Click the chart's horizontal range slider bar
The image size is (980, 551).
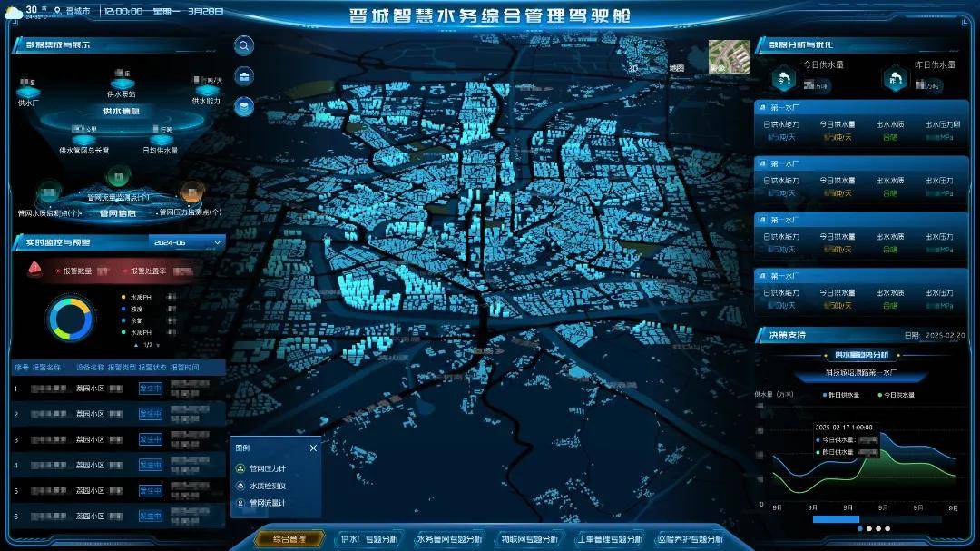coord(835,519)
